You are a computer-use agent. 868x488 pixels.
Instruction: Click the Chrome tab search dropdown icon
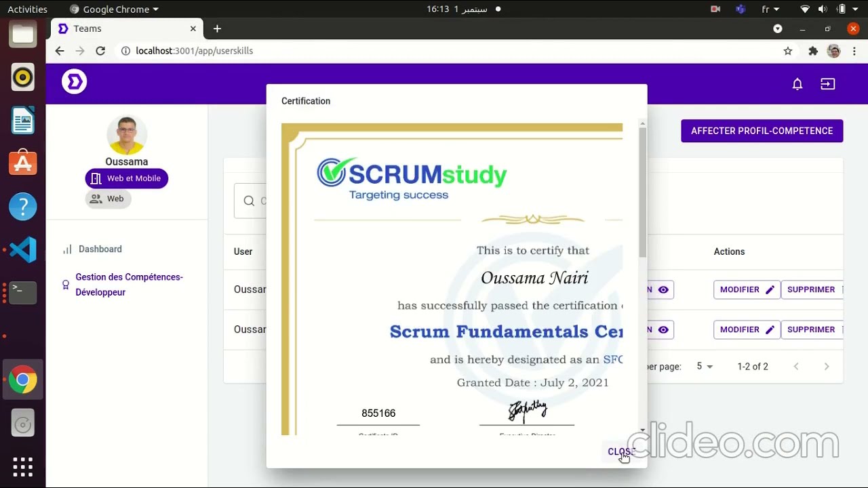point(778,28)
